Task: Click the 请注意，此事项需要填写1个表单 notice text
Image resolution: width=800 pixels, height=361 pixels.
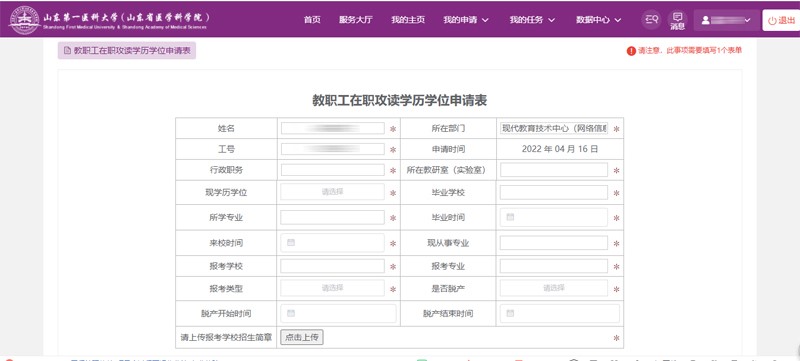Action: (690, 51)
